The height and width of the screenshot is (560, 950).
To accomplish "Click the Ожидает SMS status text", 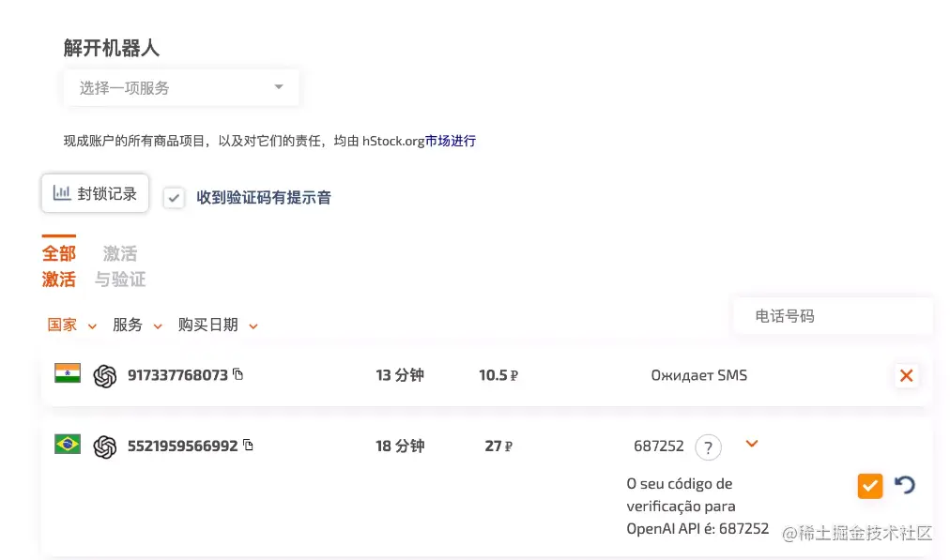I will tap(699, 375).
